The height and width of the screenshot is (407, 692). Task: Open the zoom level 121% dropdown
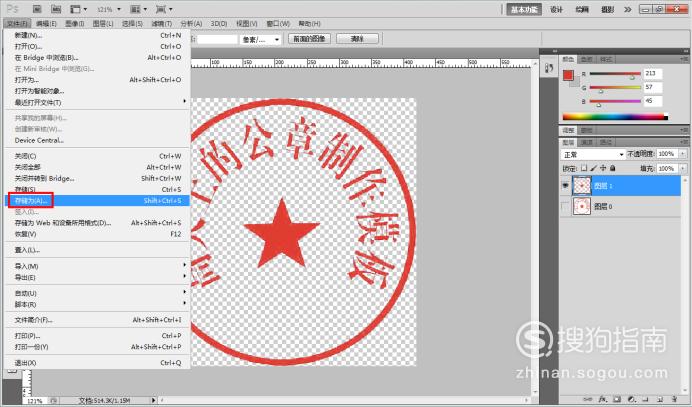[109, 9]
